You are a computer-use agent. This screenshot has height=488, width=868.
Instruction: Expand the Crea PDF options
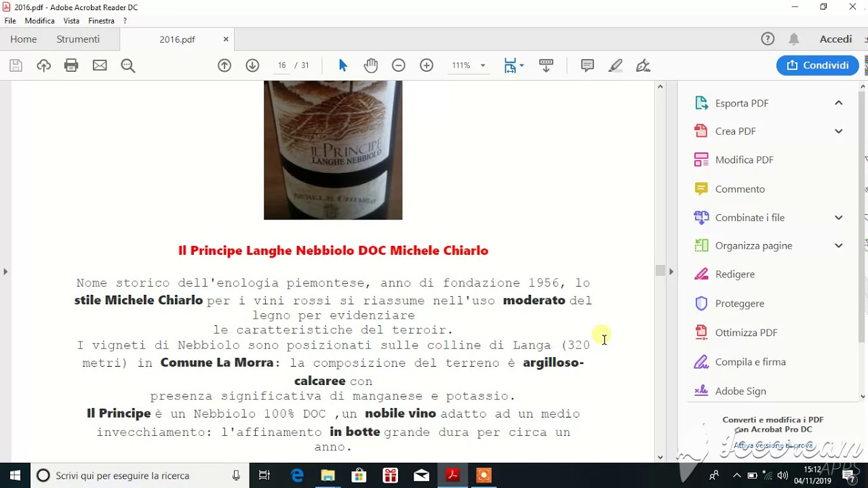coord(838,131)
